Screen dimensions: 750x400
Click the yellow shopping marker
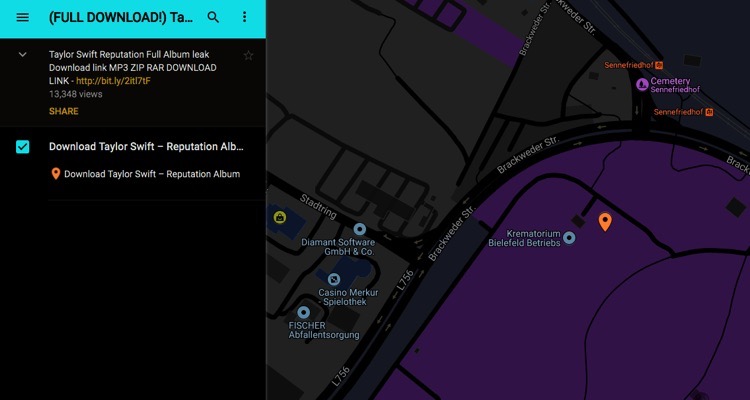[x=280, y=217]
